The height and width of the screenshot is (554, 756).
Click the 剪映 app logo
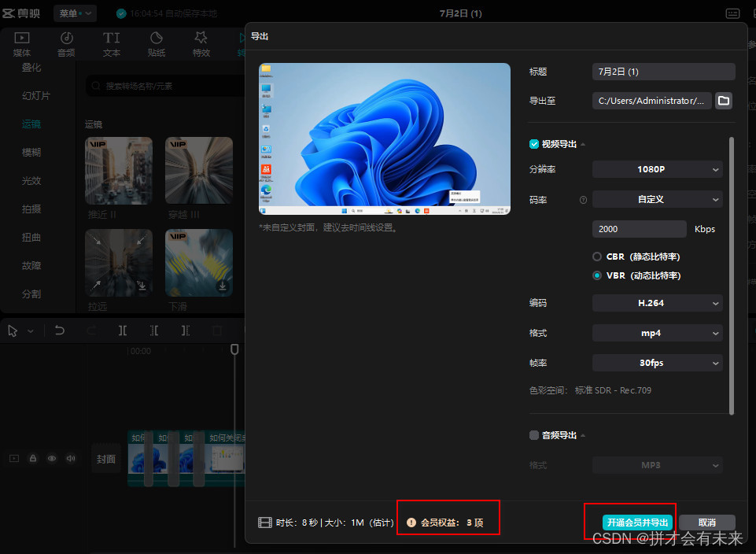click(21, 13)
